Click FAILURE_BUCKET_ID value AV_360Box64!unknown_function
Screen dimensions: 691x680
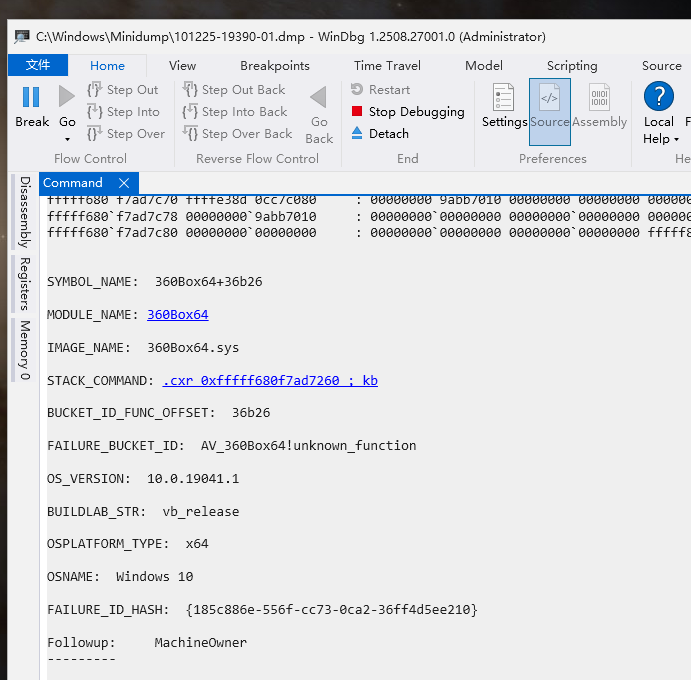pos(308,446)
